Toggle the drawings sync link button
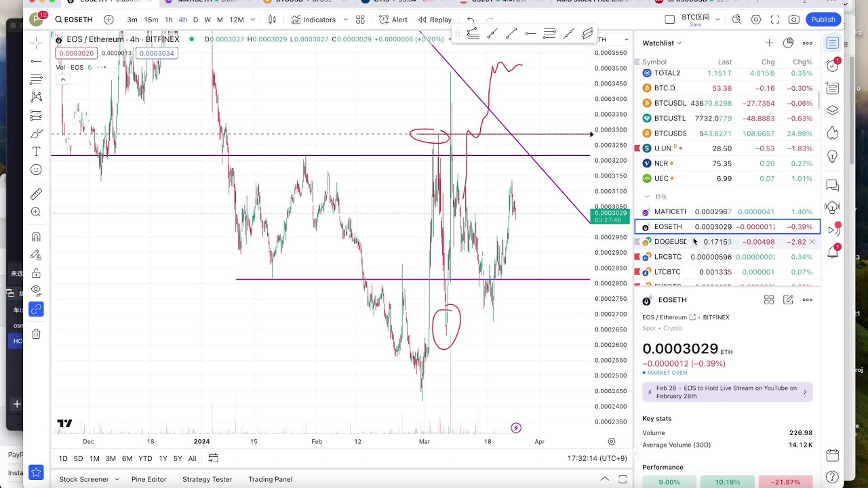The width and height of the screenshot is (868, 488). pyautogui.click(x=36, y=310)
